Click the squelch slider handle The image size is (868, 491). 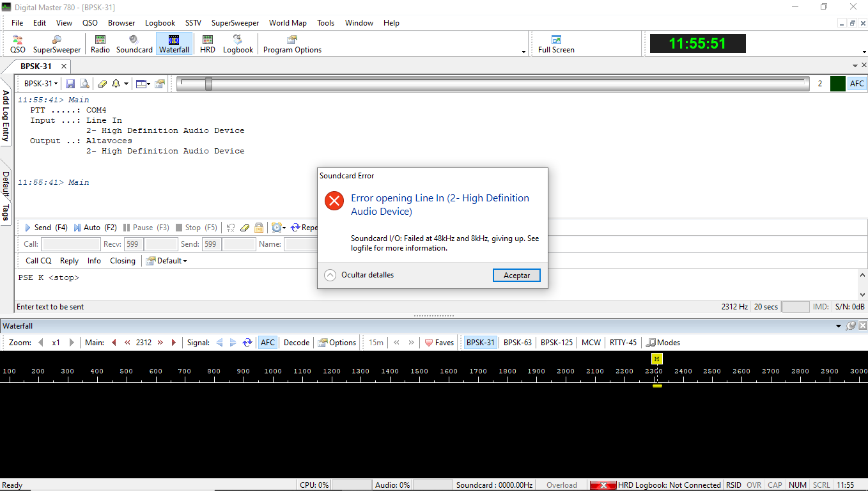208,84
